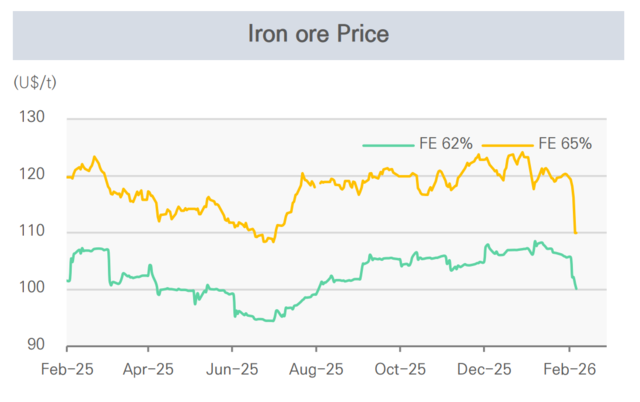Image resolution: width=640 pixels, height=402 pixels.
Task: Click the Iron ore Price chart title
Action: click(x=319, y=34)
